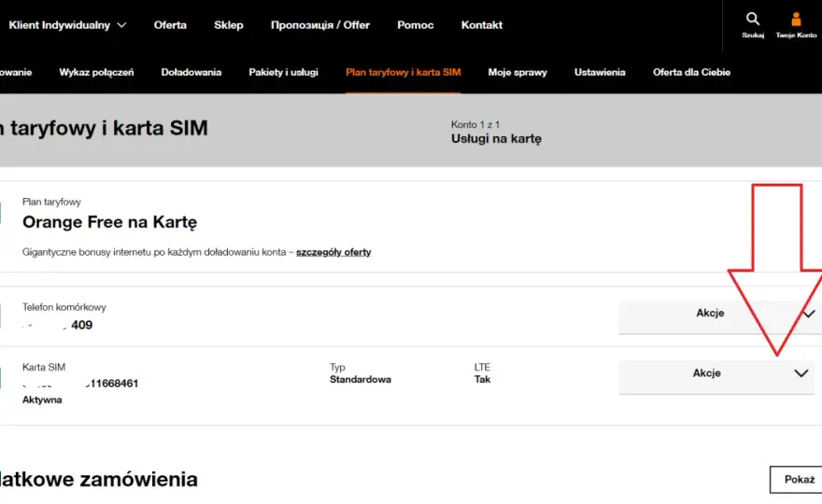The image size is (822, 504).
Task: Click the LTE Tak value
Action: [482, 379]
